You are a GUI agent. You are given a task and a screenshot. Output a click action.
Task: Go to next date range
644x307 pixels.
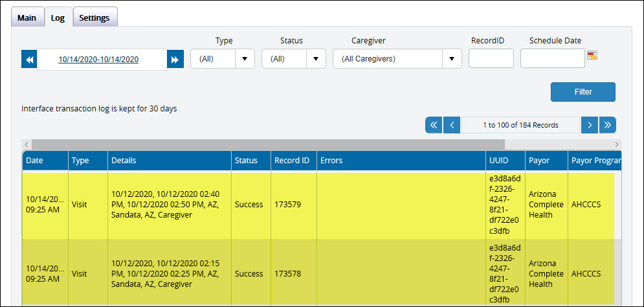click(x=175, y=60)
